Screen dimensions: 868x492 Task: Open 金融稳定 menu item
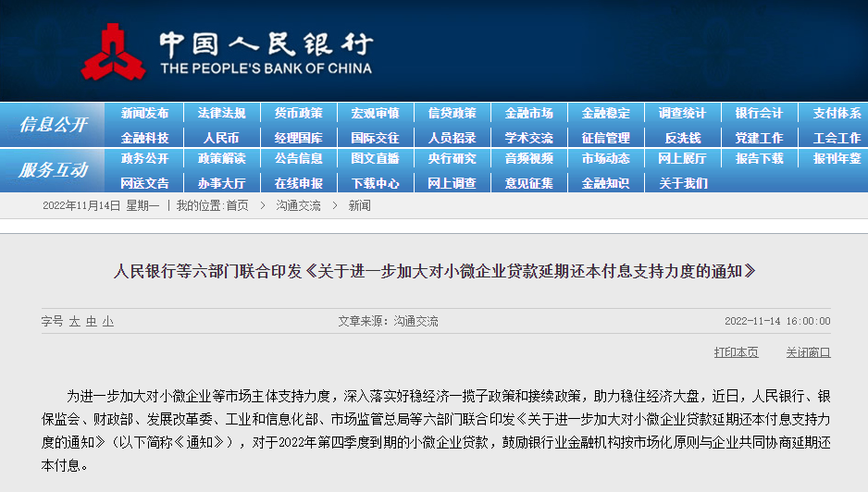605,114
